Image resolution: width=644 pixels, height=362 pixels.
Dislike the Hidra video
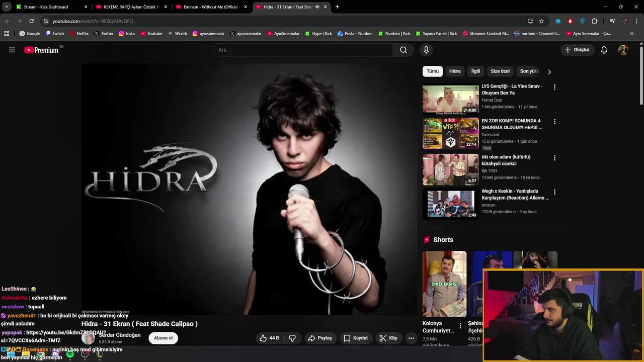(292, 338)
